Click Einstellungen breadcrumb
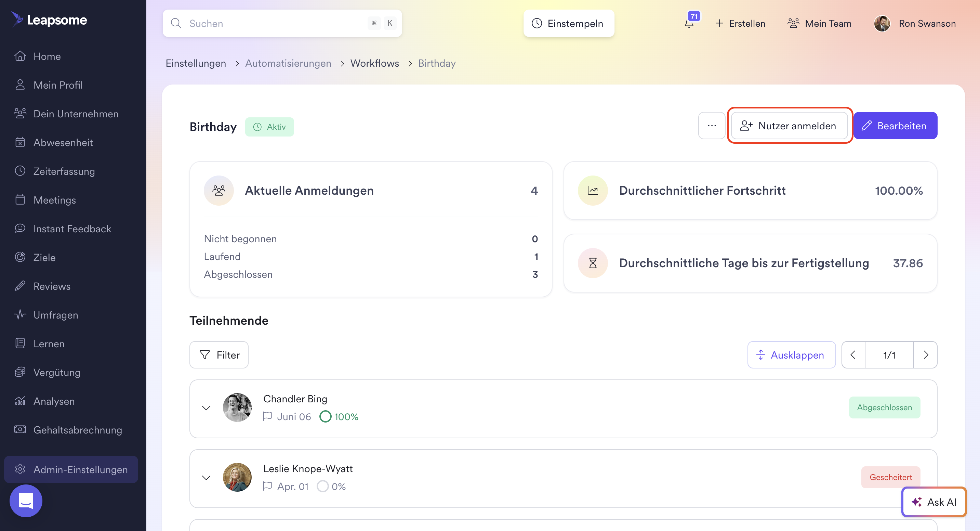The width and height of the screenshot is (980, 531). (196, 63)
